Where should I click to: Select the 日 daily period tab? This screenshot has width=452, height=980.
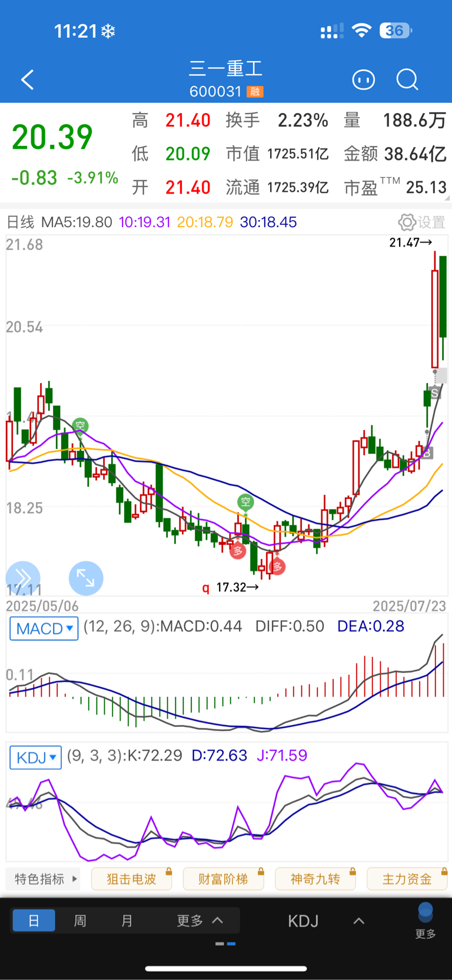click(x=34, y=921)
